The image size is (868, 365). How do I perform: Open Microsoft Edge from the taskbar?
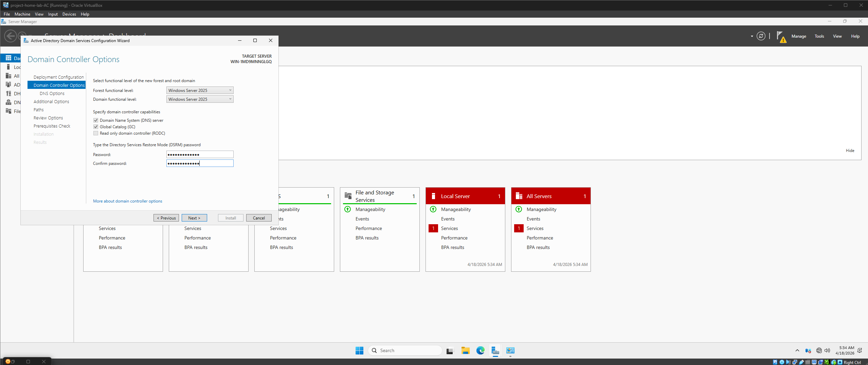pyautogui.click(x=480, y=350)
